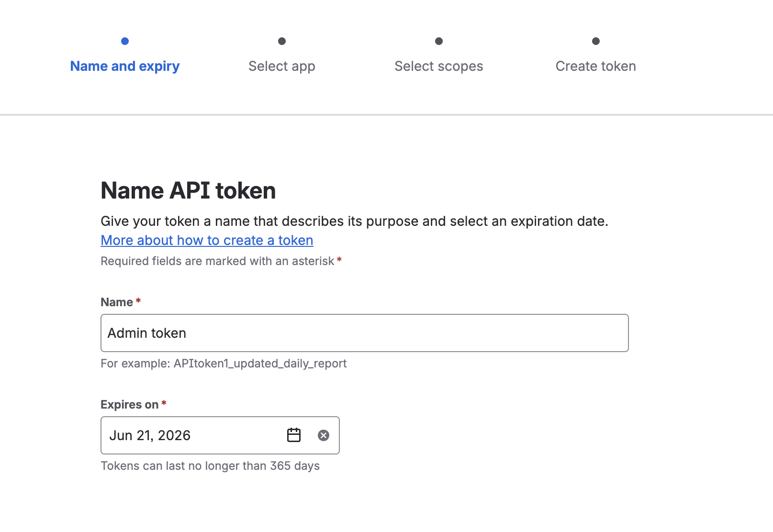Click the example text APItoken1_updated_daily_report

click(260, 364)
